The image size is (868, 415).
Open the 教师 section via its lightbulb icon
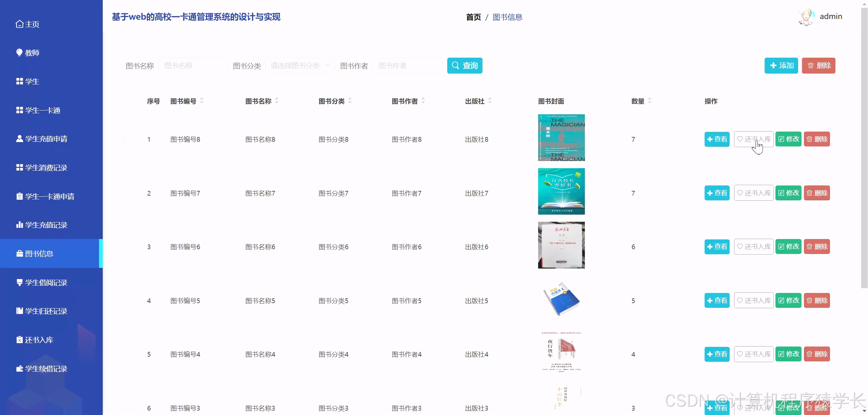(x=19, y=53)
